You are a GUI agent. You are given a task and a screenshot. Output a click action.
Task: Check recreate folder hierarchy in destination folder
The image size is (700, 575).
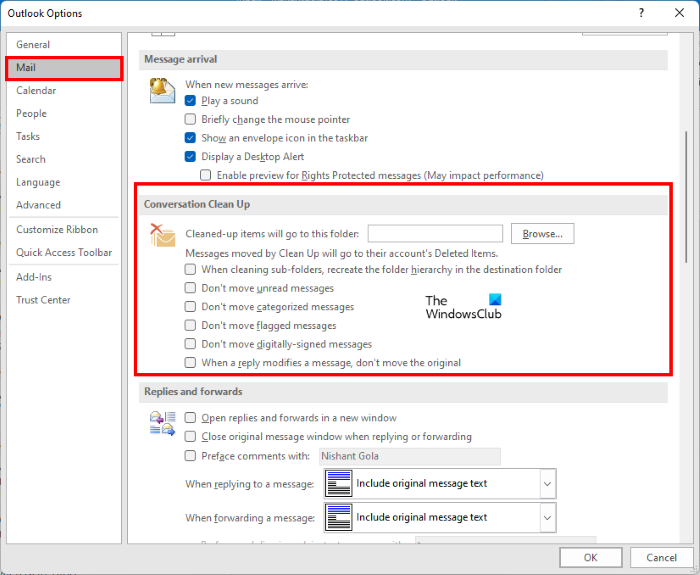(190, 270)
